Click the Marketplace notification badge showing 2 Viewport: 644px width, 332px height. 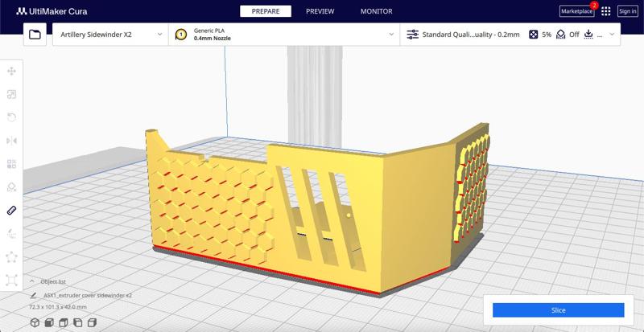pyautogui.click(x=593, y=6)
